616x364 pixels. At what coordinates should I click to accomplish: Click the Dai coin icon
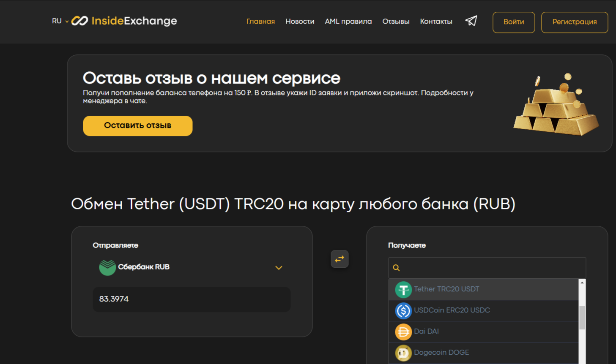coord(403,332)
